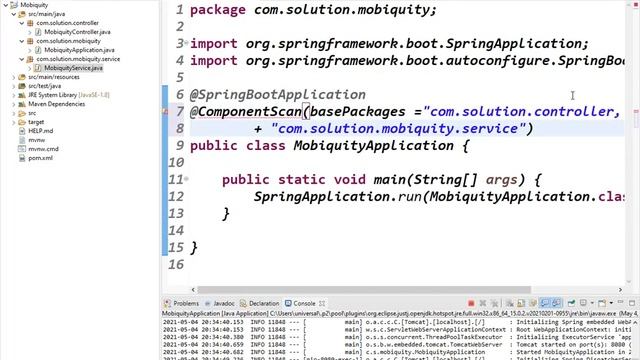Collapse the com.solution.controller package
Image resolution: width=640 pixels, height=360 pixels.
[x=22, y=23]
